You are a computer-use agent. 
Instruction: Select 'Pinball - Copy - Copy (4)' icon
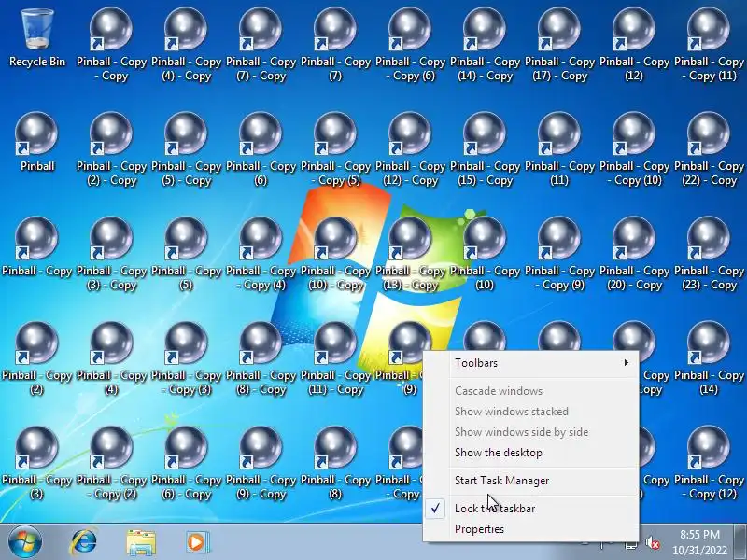click(x=261, y=253)
